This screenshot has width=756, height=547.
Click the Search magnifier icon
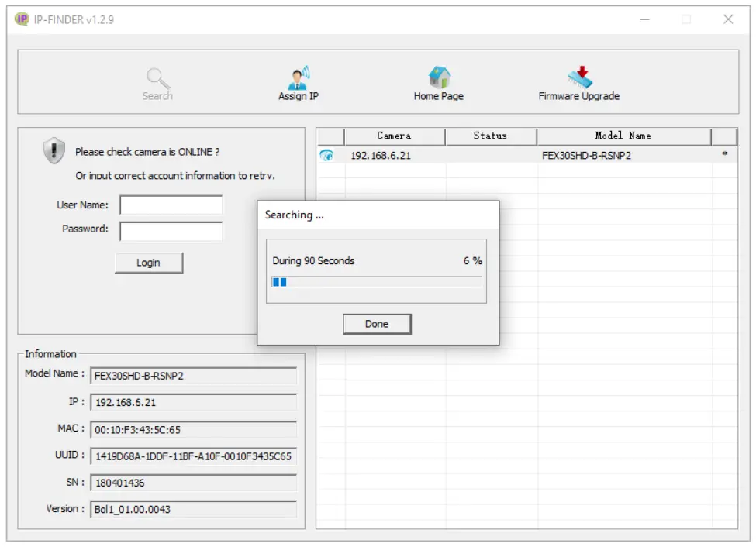click(x=157, y=78)
